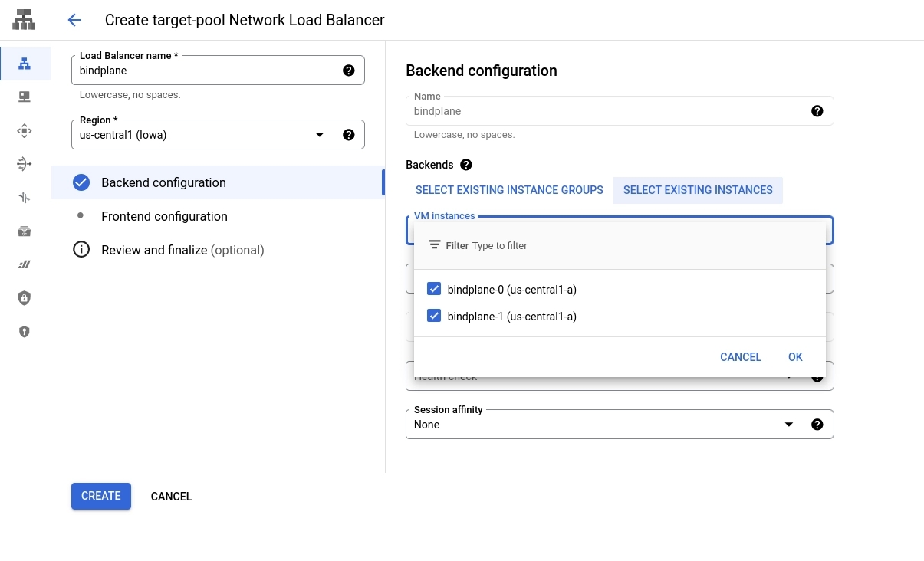
Task: Click the help icon beside Load Balancer name
Action: [349, 70]
